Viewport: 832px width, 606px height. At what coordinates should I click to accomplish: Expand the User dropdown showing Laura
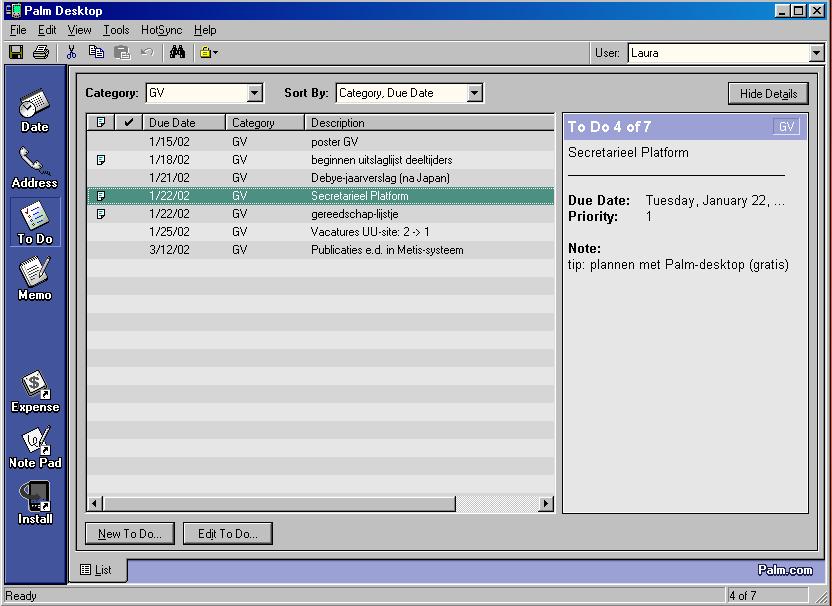[x=816, y=53]
